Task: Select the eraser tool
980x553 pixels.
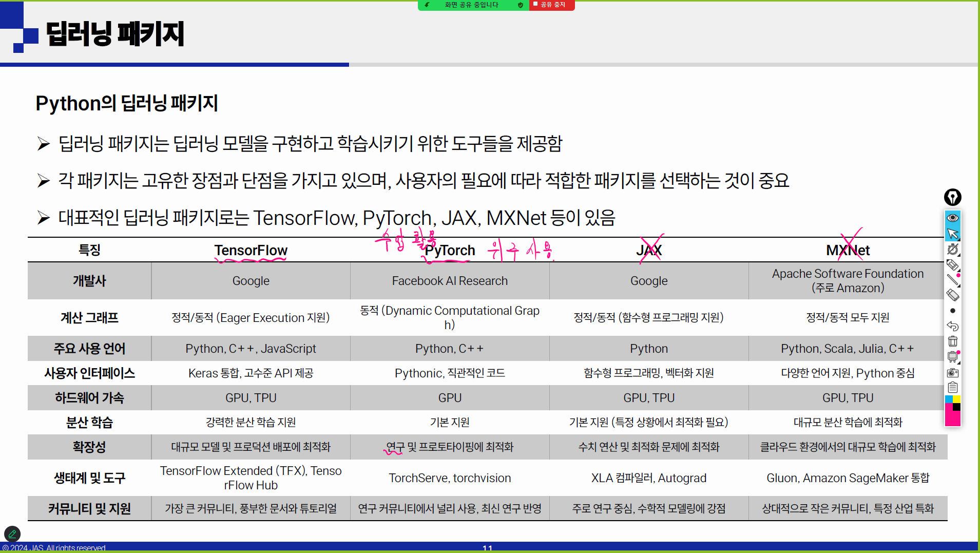Action: (x=952, y=295)
